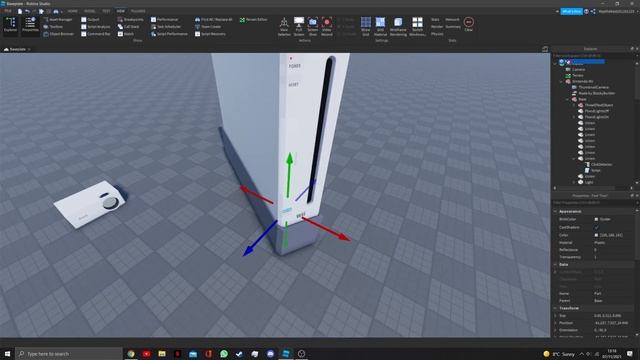Toggle Show Grid setting
Image resolution: width=640 pixels, height=360 pixels.
click(x=366, y=27)
